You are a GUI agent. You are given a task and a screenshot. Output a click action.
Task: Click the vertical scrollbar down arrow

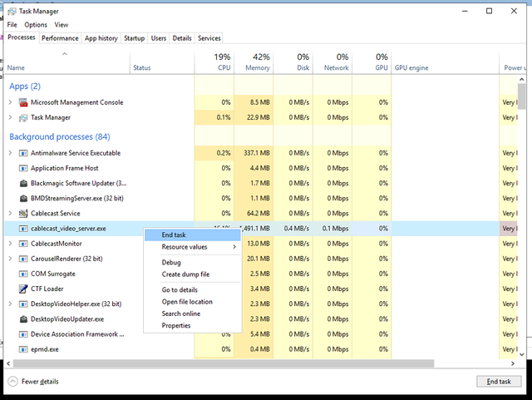(522, 354)
